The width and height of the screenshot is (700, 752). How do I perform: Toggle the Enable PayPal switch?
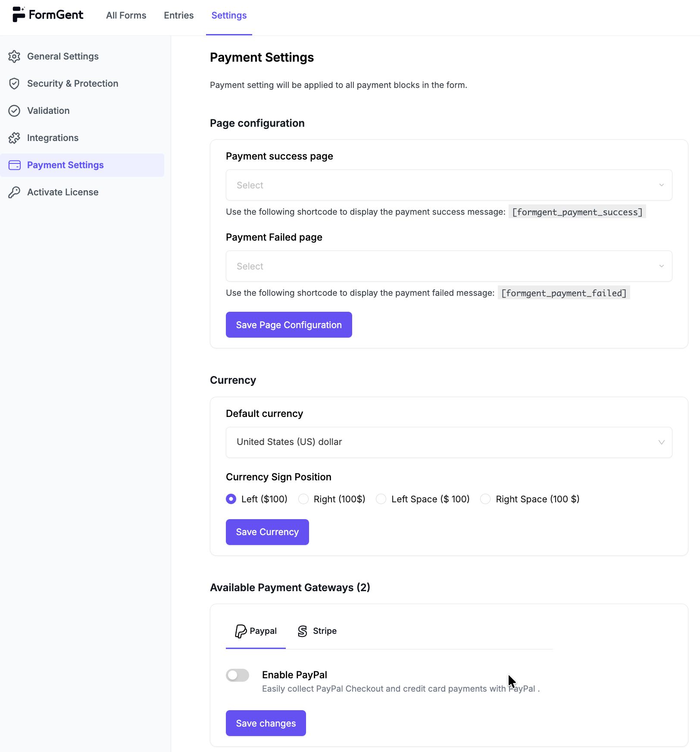tap(237, 675)
